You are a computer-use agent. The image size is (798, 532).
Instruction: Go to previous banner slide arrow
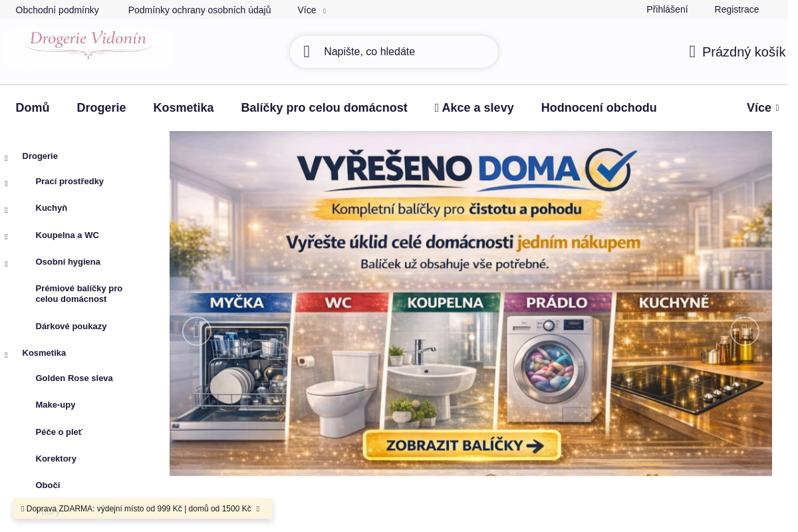[197, 331]
